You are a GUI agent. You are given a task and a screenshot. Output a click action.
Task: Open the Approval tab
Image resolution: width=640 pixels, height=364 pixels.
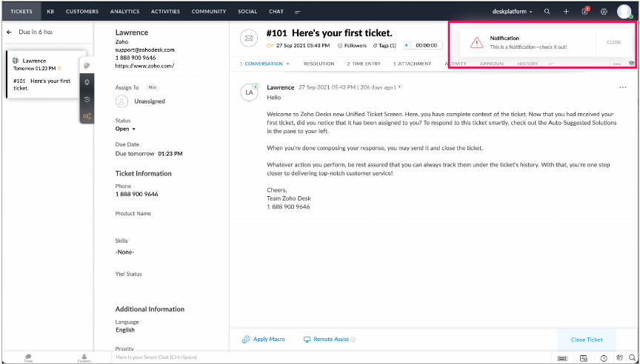[x=492, y=64]
